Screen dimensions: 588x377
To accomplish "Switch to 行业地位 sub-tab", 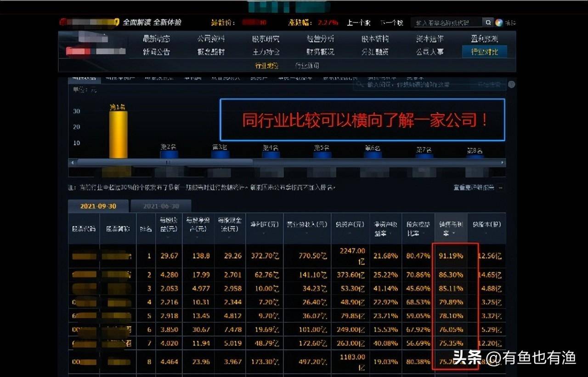I will coord(267,66).
